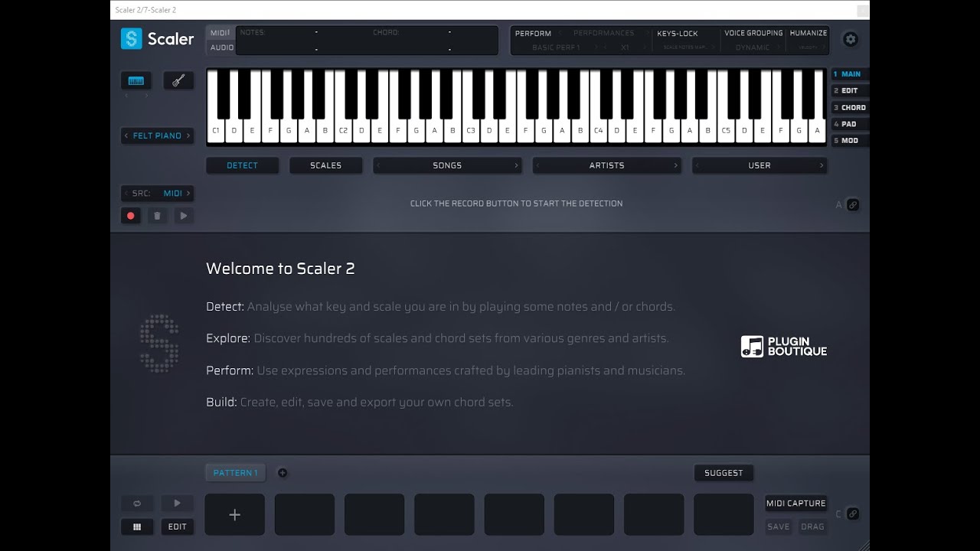Click the SAVE button
980x551 pixels.
pos(778,527)
